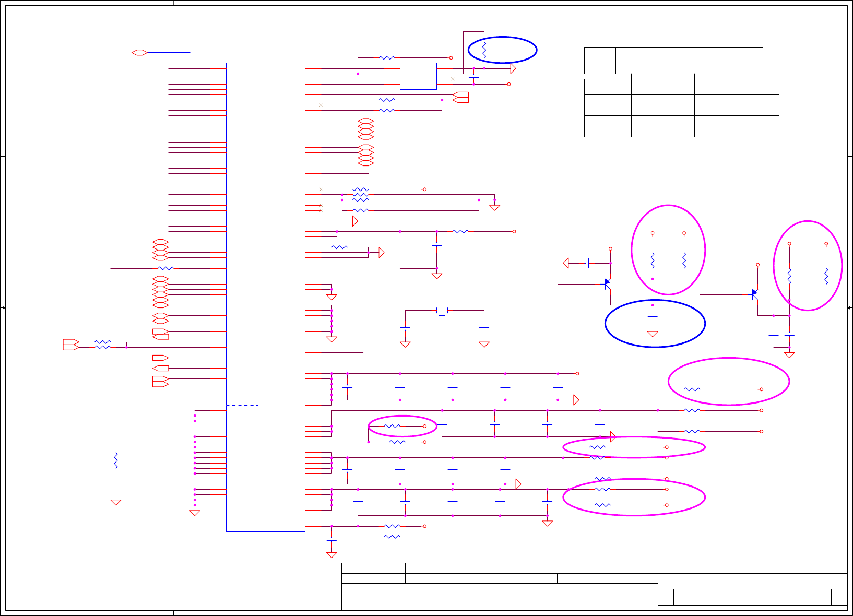Select the transistor feeding two parallel grounded capacitors
This screenshot has width=853, height=616.
point(754,294)
